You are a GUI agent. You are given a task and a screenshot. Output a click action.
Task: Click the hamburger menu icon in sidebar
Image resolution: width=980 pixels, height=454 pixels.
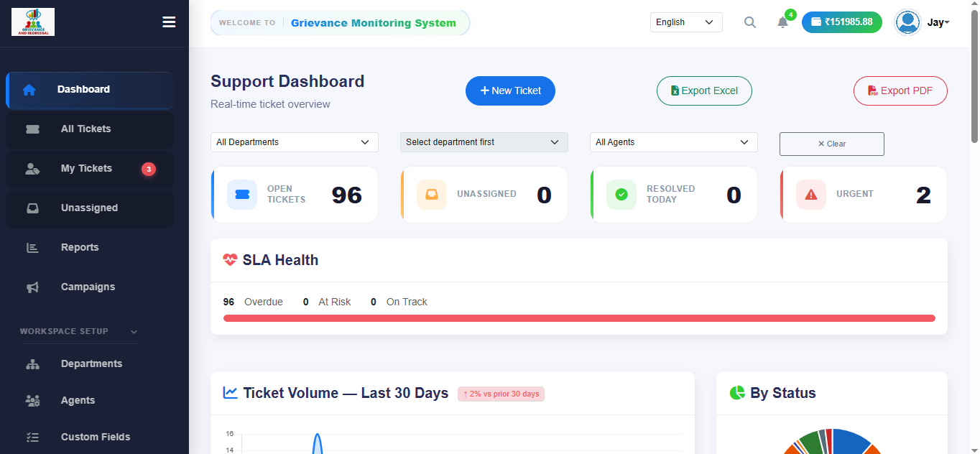(x=169, y=22)
